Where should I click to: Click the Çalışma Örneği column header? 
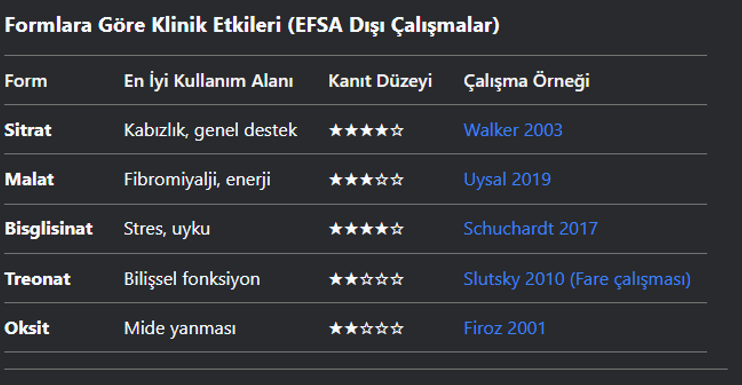coord(527,81)
